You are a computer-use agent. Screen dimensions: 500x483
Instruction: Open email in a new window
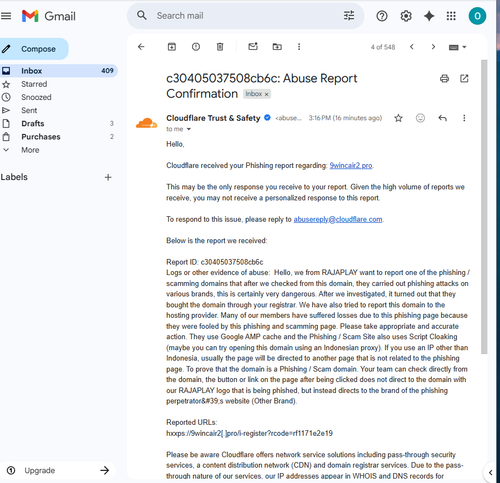(464, 79)
